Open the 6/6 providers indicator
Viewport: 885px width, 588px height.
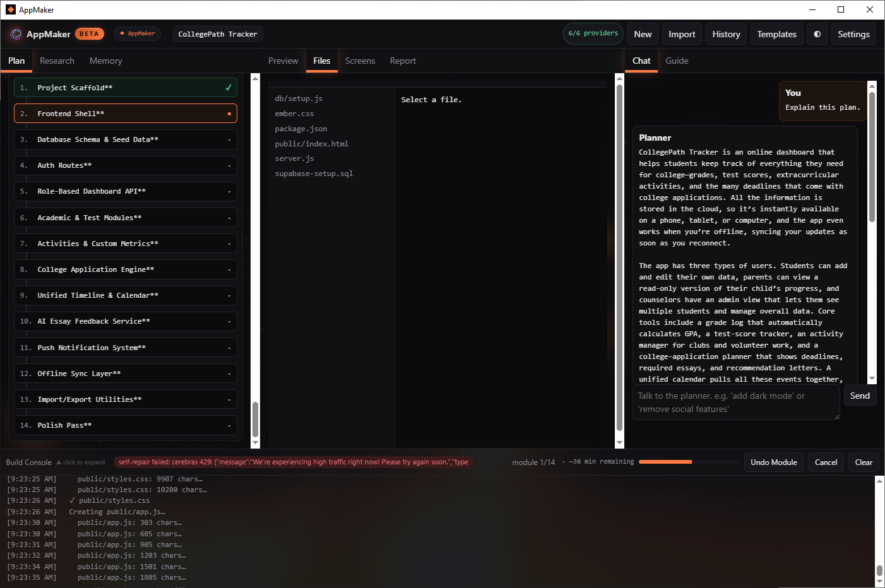593,33
